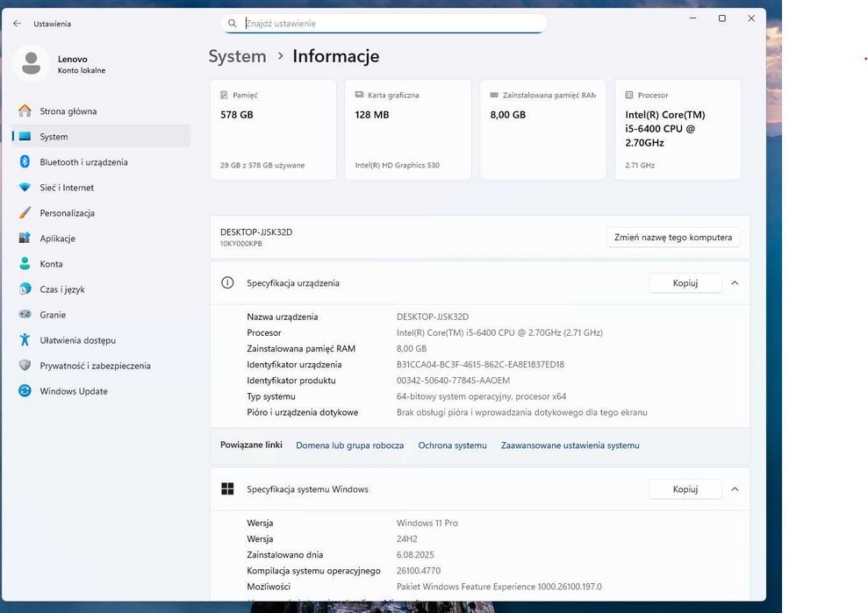Open Domena lub grupa robocza link
The width and height of the screenshot is (868, 613).
(x=350, y=445)
